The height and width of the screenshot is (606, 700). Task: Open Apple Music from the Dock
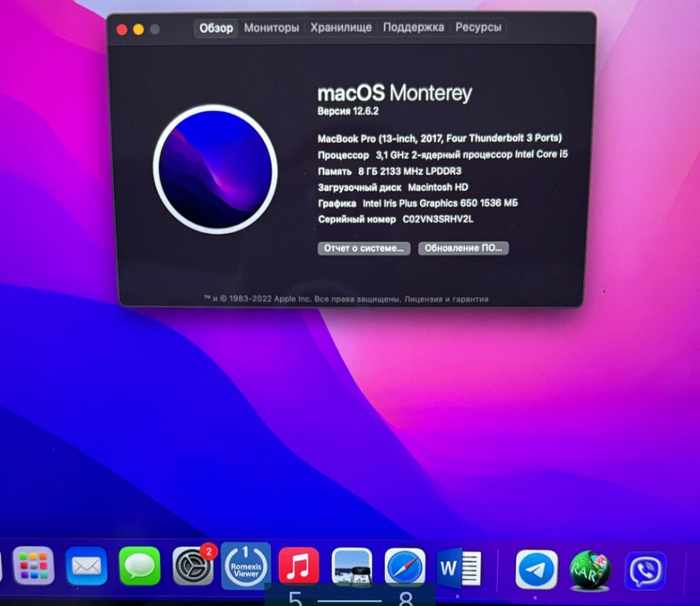[297, 568]
